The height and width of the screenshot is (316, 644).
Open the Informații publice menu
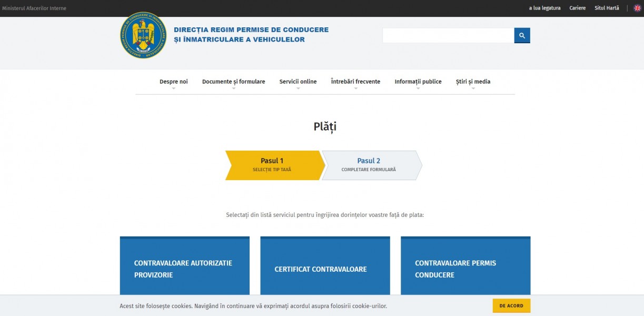[418, 82]
